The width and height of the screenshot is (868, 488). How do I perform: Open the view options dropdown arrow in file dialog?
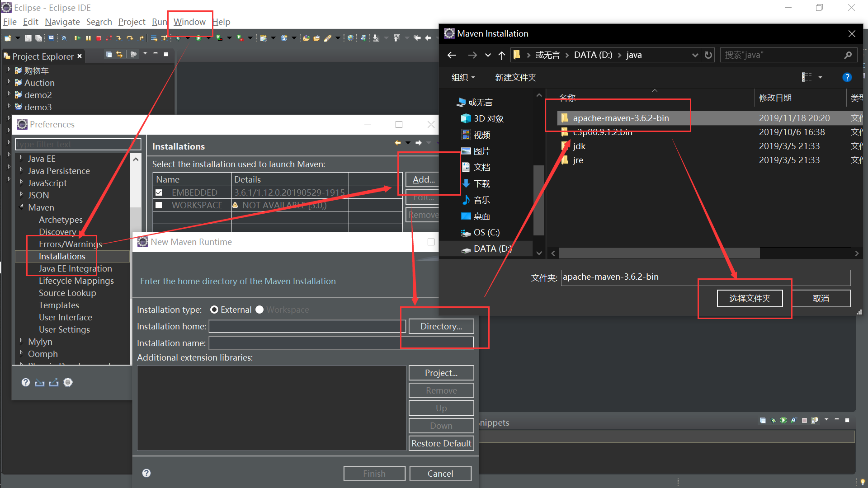pos(820,77)
